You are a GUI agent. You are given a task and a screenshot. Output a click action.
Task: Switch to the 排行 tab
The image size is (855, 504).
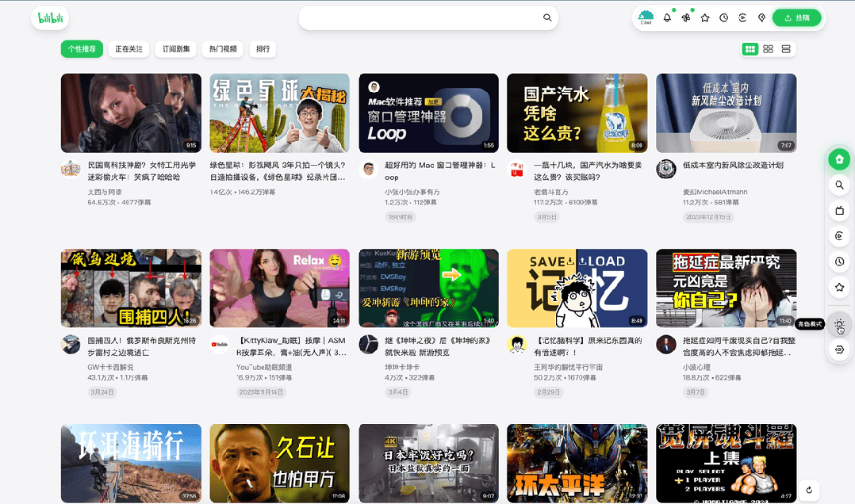262,48
